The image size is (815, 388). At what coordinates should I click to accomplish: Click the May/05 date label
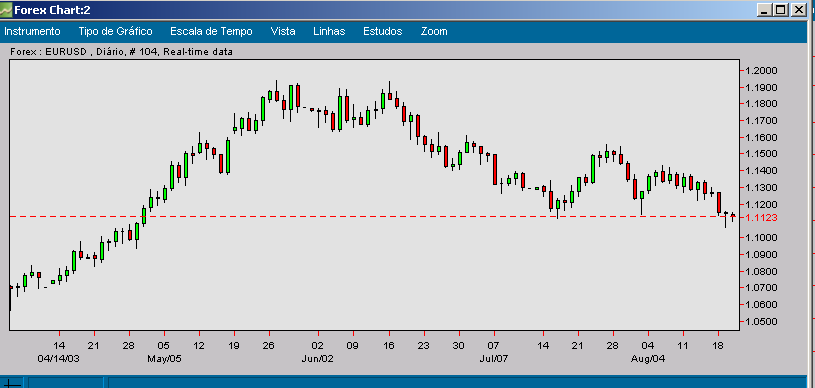coord(164,359)
